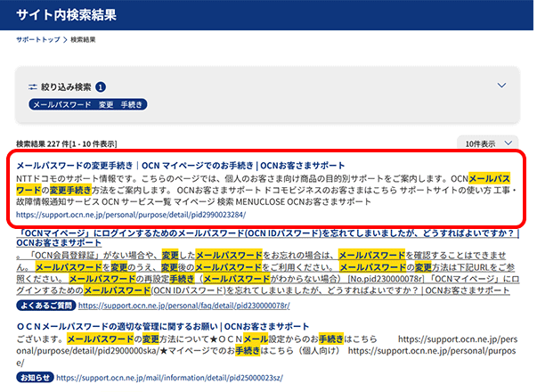Click third result snippet starting ございます
This screenshot has height=392, width=537.
[267, 351]
